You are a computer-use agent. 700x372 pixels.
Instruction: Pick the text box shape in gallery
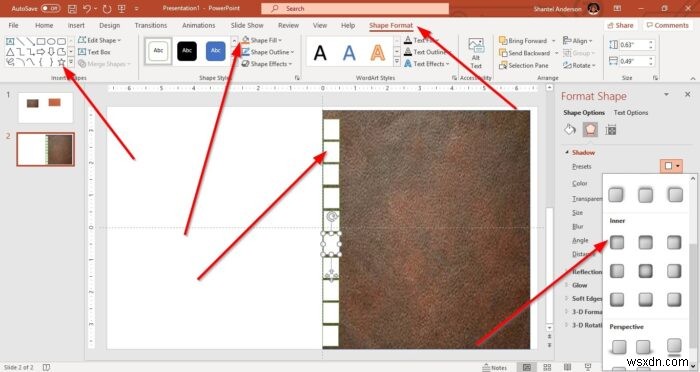(10, 42)
